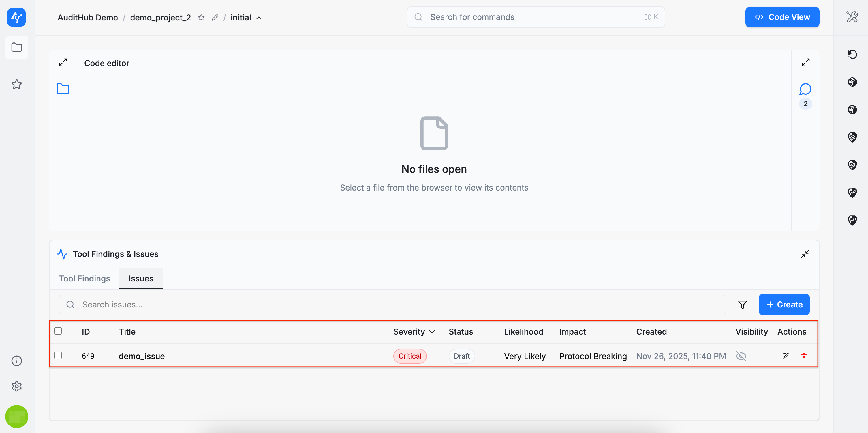
Task: Click the filter funnel icon for issues
Action: (x=742, y=305)
